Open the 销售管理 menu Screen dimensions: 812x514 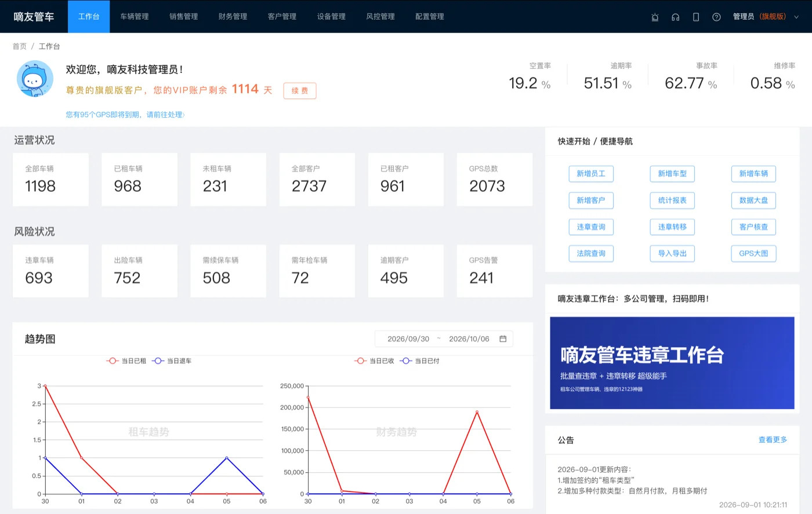[184, 17]
